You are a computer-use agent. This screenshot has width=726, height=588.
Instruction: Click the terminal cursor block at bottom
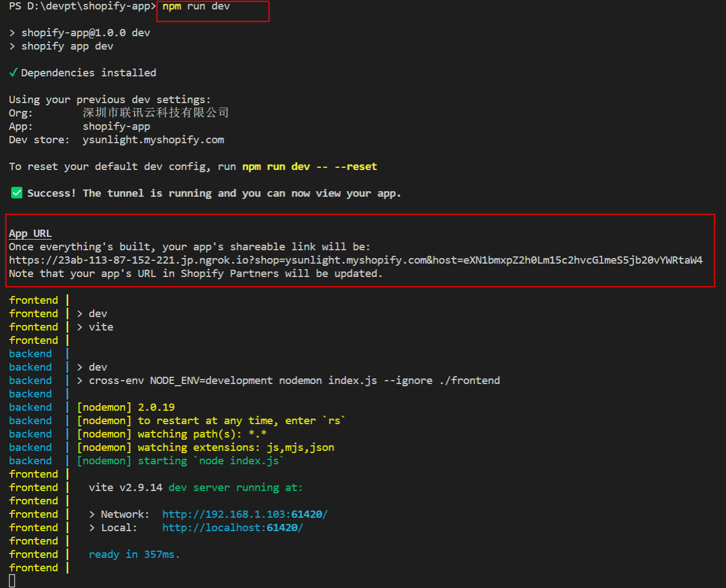(12, 581)
